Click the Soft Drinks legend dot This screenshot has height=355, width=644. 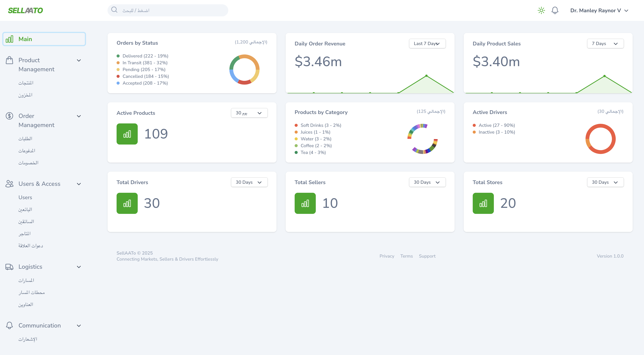296,125
